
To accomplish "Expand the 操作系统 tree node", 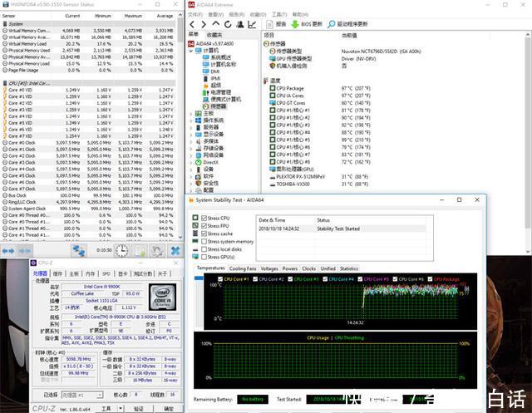I will (x=191, y=120).
